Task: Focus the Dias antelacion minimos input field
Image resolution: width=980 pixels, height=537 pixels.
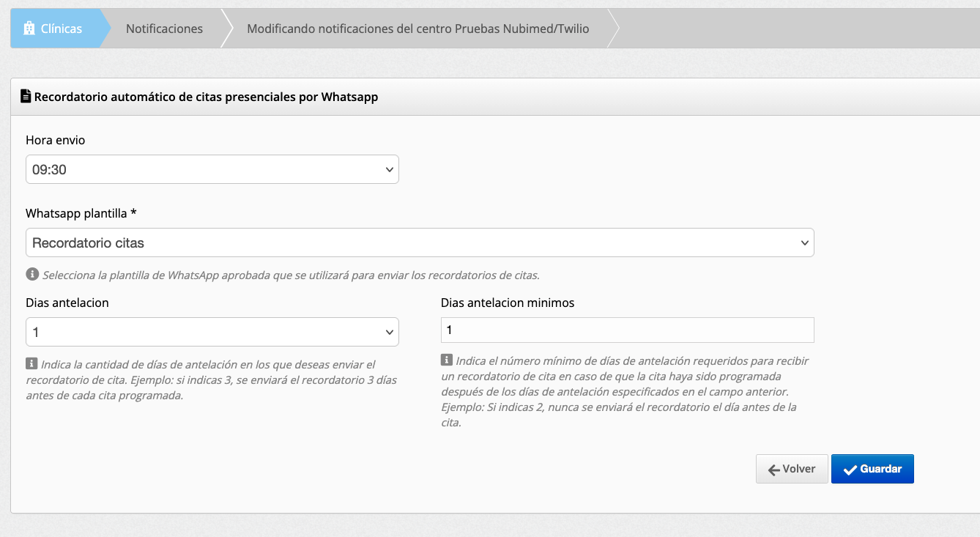Action: point(628,330)
